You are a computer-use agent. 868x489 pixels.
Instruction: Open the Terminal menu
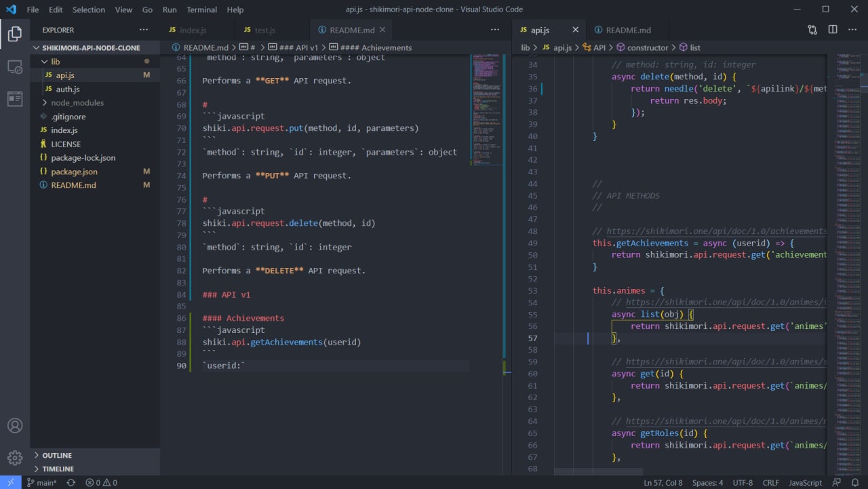pos(201,9)
